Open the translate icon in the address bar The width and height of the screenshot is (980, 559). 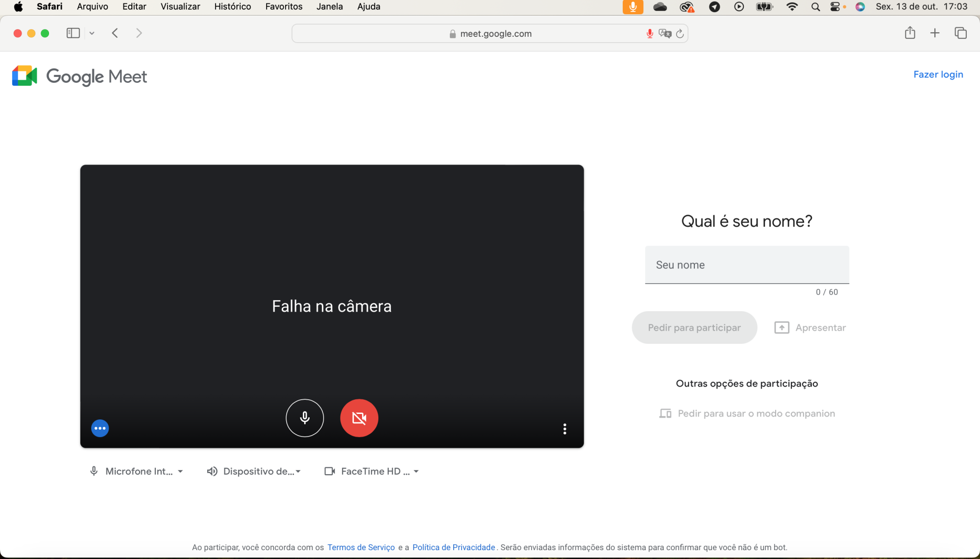click(665, 33)
